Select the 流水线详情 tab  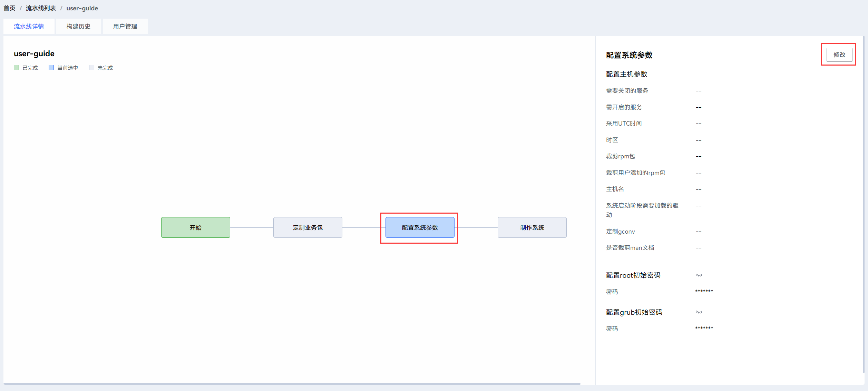tap(29, 27)
